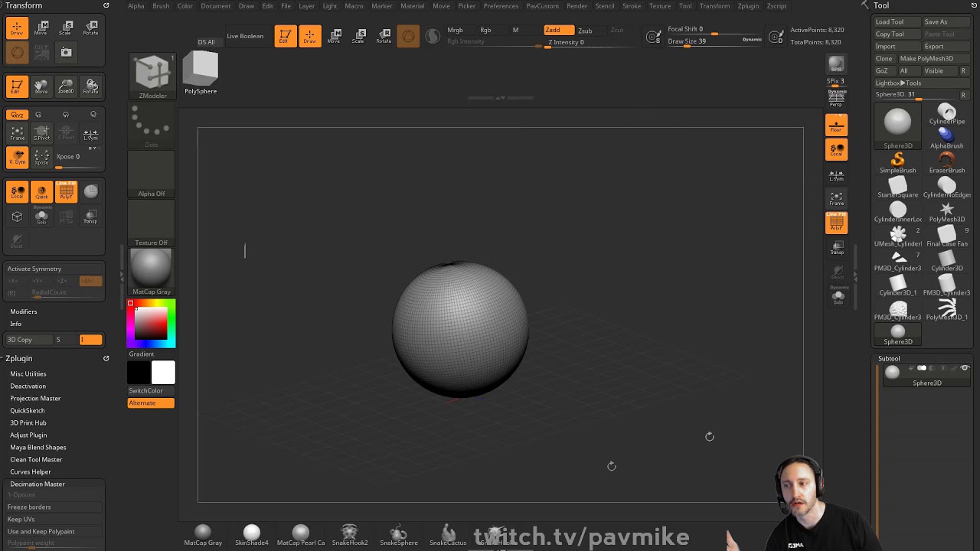The width and height of the screenshot is (980, 551).
Task: Open the Alpha Off selector
Action: (151, 174)
